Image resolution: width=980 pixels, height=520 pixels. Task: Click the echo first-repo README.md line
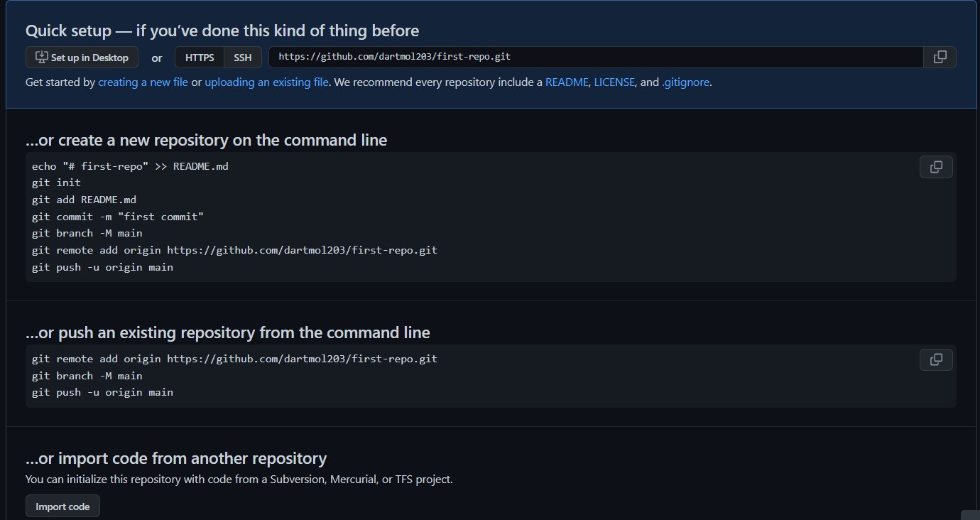[x=130, y=166]
